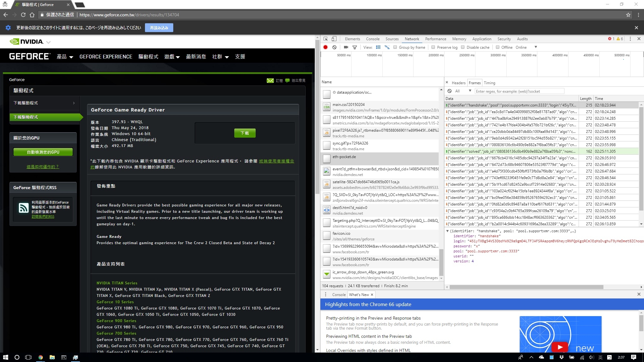This screenshot has width=644, height=362.
Task: Click the send feedback speech icon
Action: (x=287, y=80)
